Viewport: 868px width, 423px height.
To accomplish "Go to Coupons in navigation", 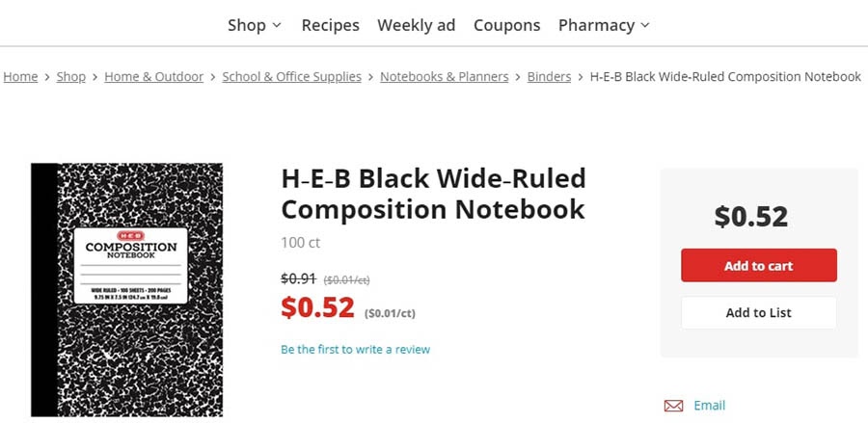I will click(506, 25).
